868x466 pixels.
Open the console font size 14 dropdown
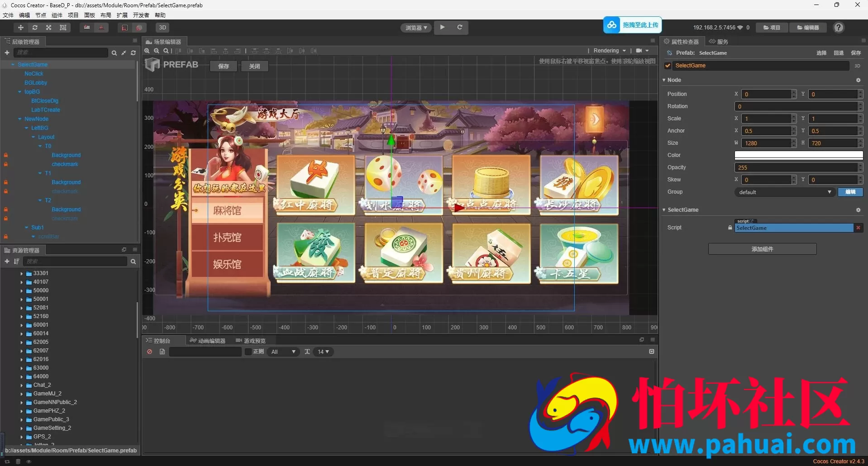(x=323, y=352)
